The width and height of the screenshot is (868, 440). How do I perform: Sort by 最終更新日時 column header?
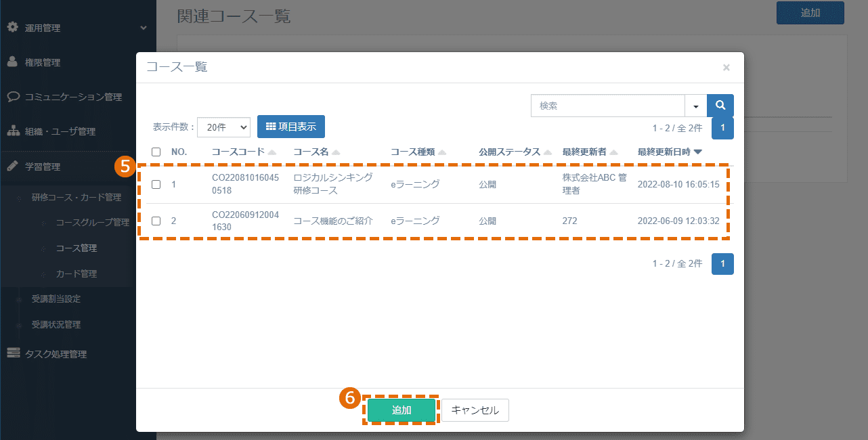[670, 152]
